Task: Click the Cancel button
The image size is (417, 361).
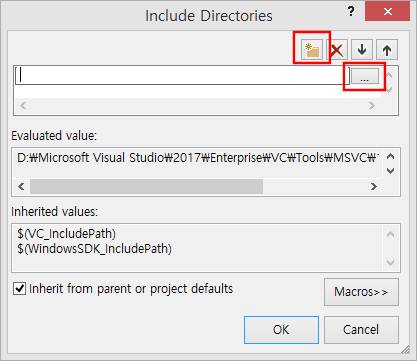Action: point(361,330)
